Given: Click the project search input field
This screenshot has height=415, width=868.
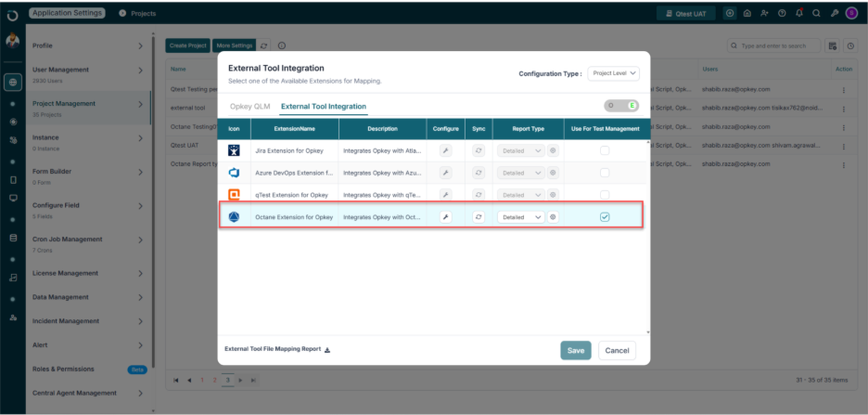Looking at the screenshot, I should point(774,46).
